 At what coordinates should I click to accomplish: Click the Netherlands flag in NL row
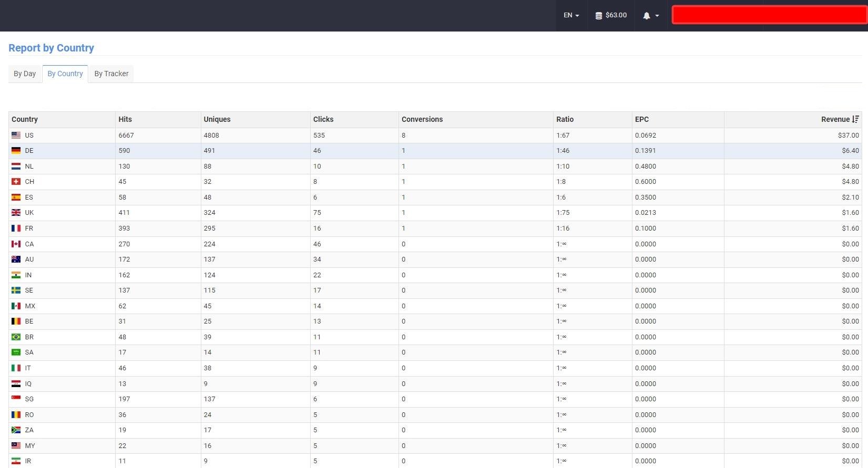click(x=16, y=167)
